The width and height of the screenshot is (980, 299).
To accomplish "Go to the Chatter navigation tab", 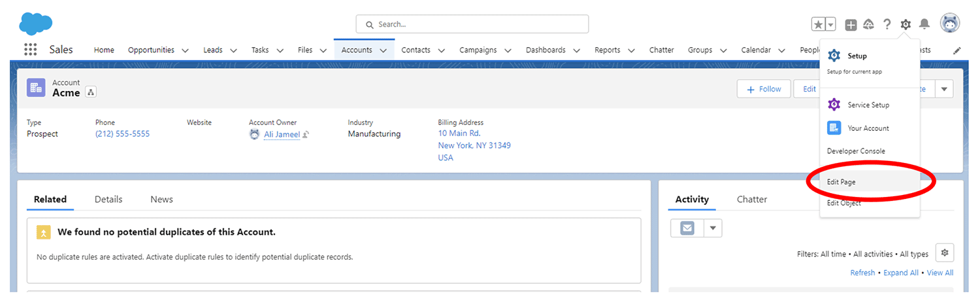I will click(x=662, y=50).
